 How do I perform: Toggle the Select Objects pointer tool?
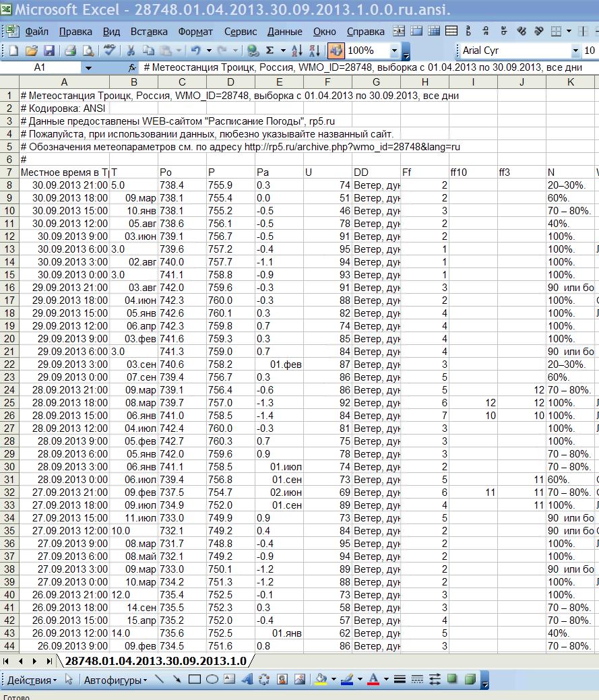click(x=69, y=680)
